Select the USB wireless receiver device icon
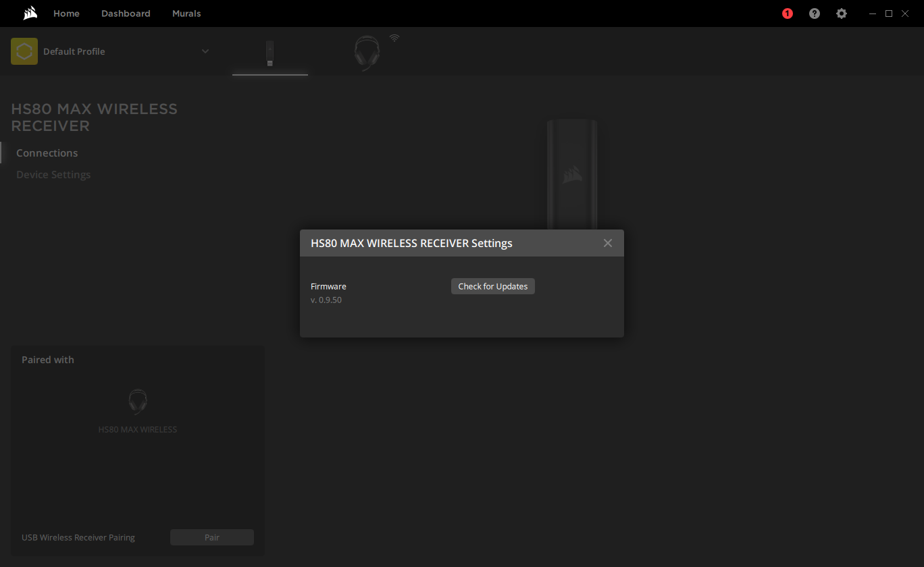 (270, 54)
